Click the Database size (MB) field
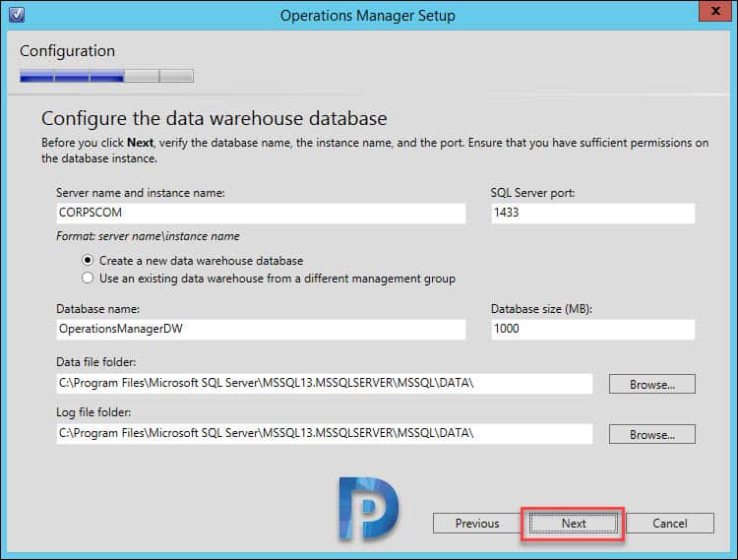738x560 pixels. pos(593,329)
